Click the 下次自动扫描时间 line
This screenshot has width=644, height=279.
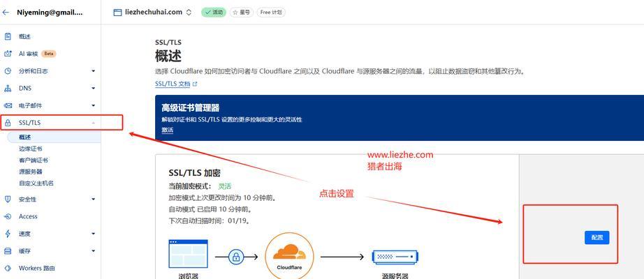click(x=210, y=220)
